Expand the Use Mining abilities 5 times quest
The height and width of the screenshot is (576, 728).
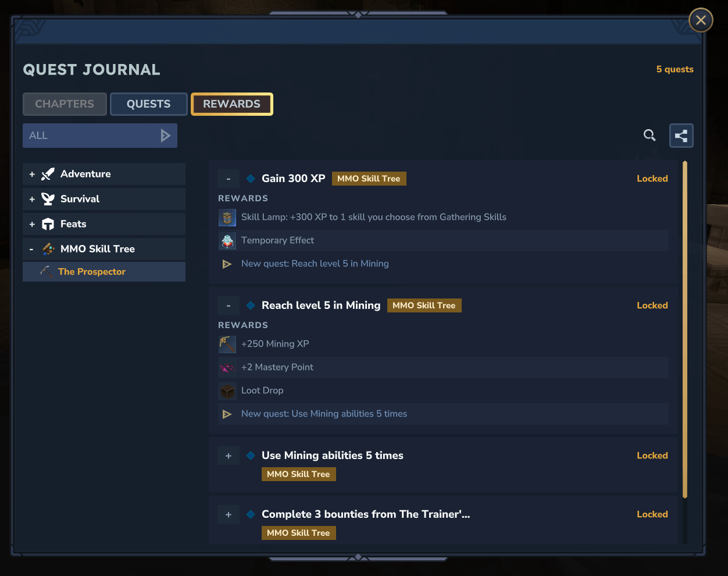(x=229, y=456)
